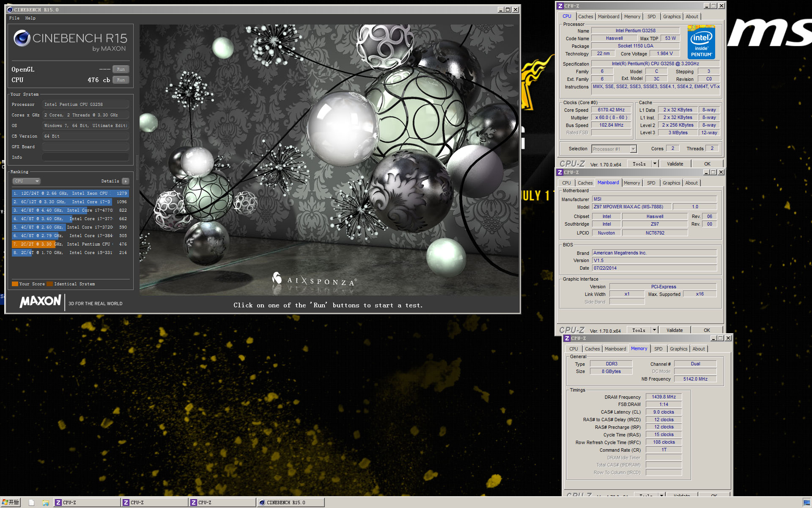Click the Your Score orange legend swatch
812x508 pixels.
point(15,284)
